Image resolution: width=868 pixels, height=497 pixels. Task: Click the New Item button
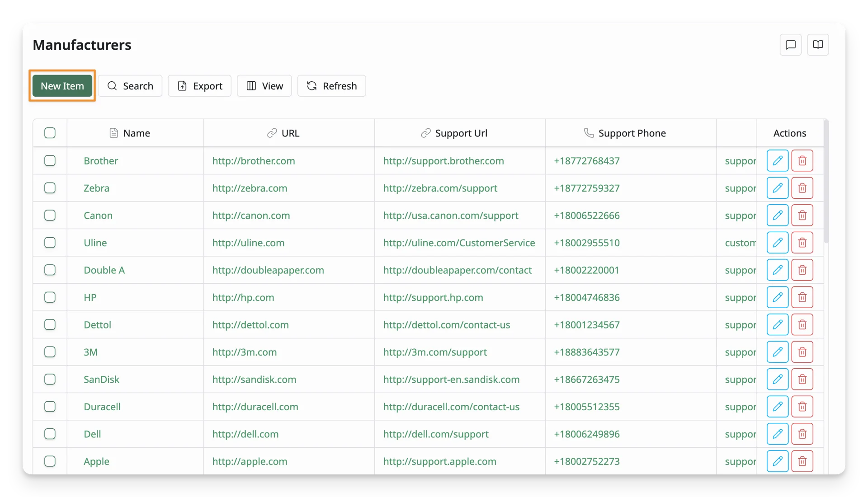62,86
